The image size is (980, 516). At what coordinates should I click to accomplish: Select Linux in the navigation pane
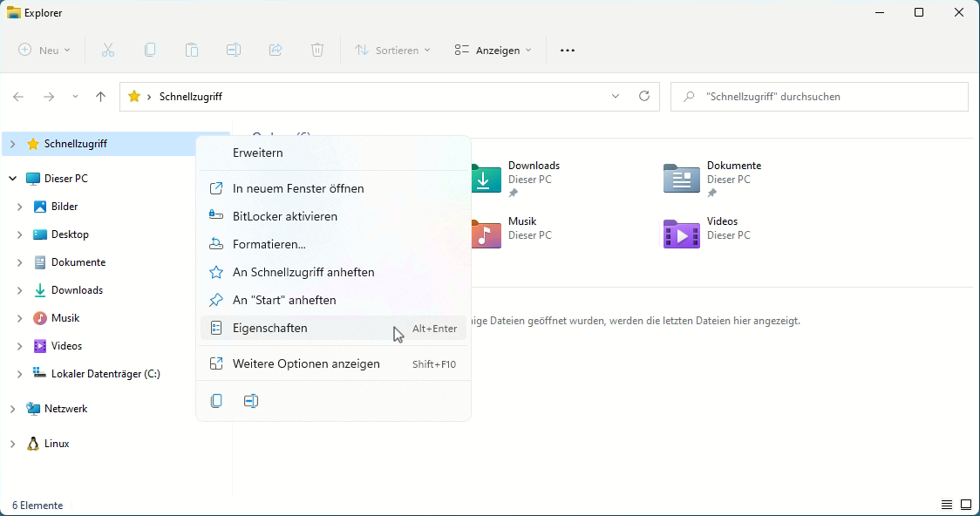tap(57, 445)
